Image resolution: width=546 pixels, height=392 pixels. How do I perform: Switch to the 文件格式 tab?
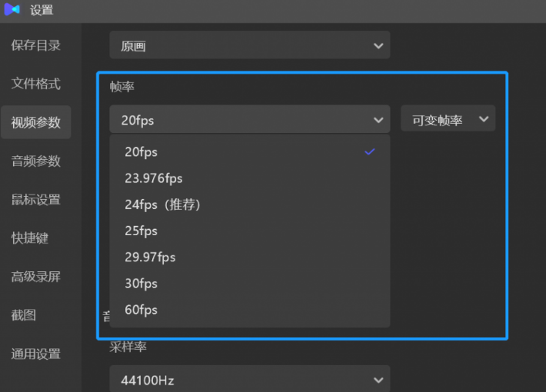[x=35, y=84]
